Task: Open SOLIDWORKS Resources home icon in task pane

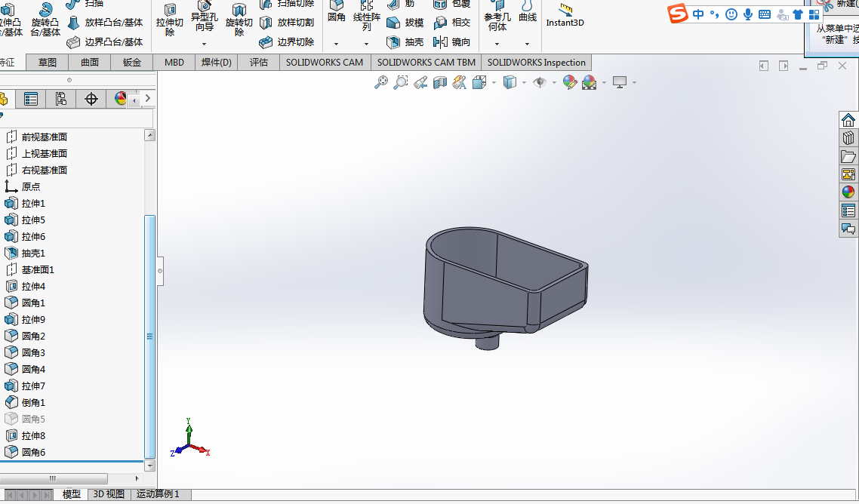Action: pos(848,120)
